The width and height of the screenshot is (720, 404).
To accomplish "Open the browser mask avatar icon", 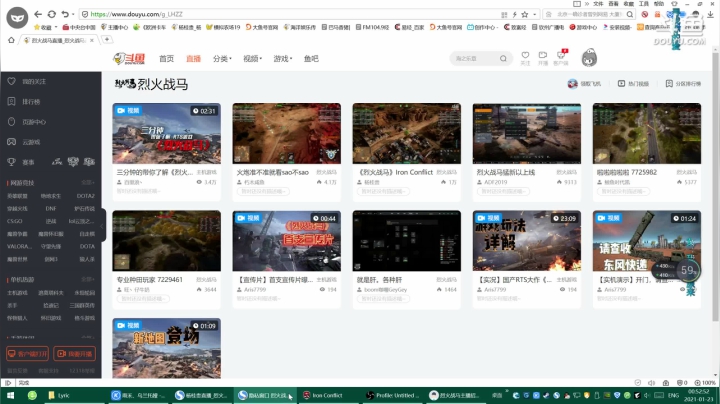I will (x=17, y=18).
